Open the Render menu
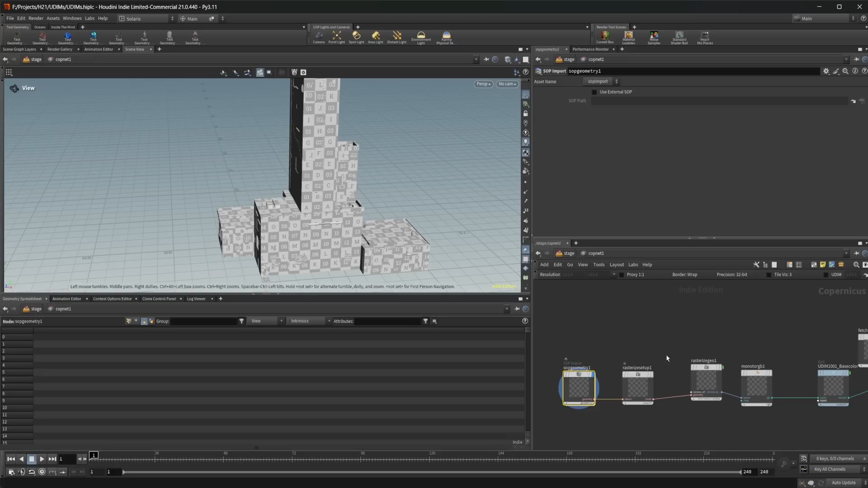868x488 pixels. [x=36, y=19]
